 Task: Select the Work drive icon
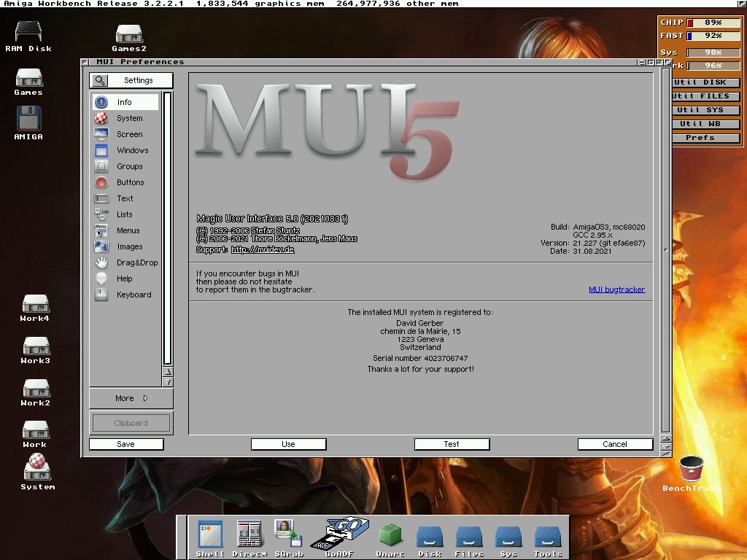35,435
